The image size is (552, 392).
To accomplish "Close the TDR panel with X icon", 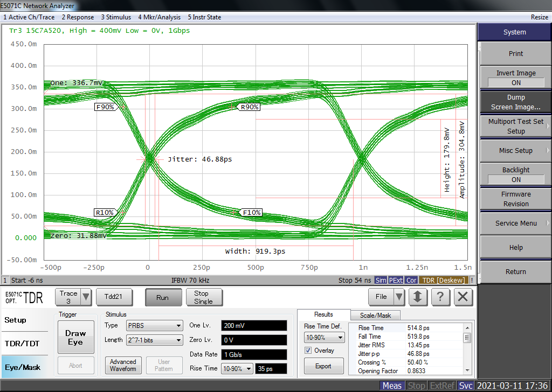I will click(x=463, y=297).
